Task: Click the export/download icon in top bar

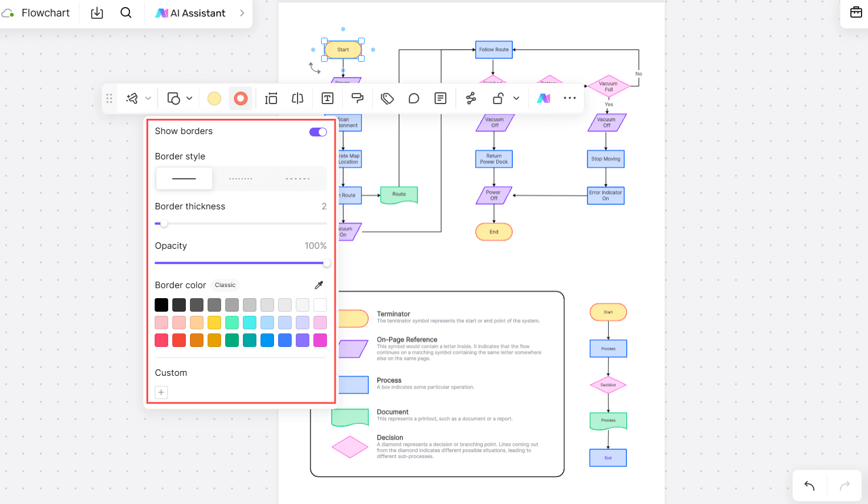Action: [x=97, y=13]
